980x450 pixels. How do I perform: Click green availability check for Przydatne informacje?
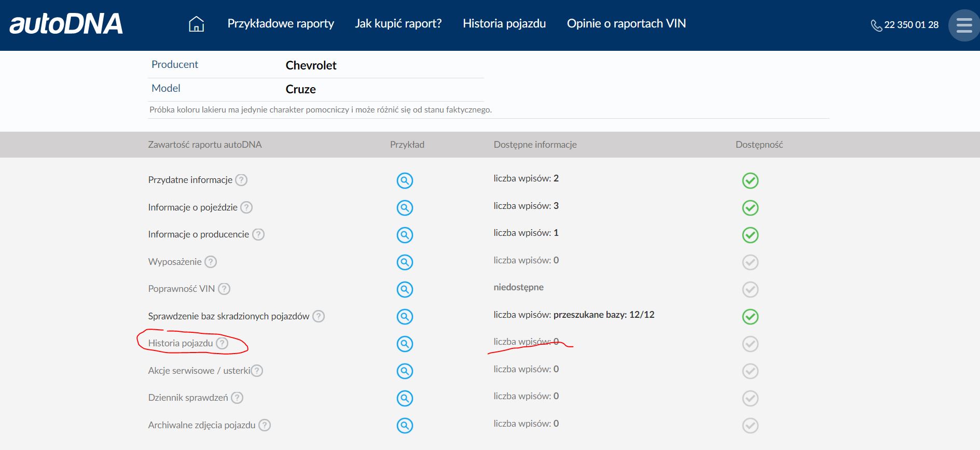(x=750, y=180)
